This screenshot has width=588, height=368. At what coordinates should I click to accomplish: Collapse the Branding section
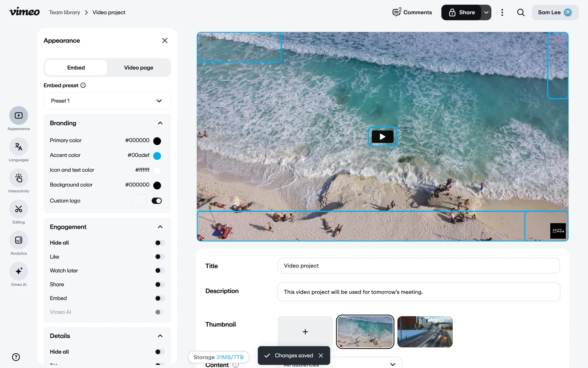160,123
